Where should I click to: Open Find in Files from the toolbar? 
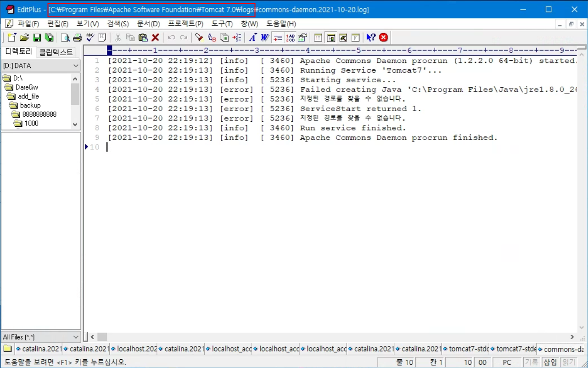click(x=224, y=38)
